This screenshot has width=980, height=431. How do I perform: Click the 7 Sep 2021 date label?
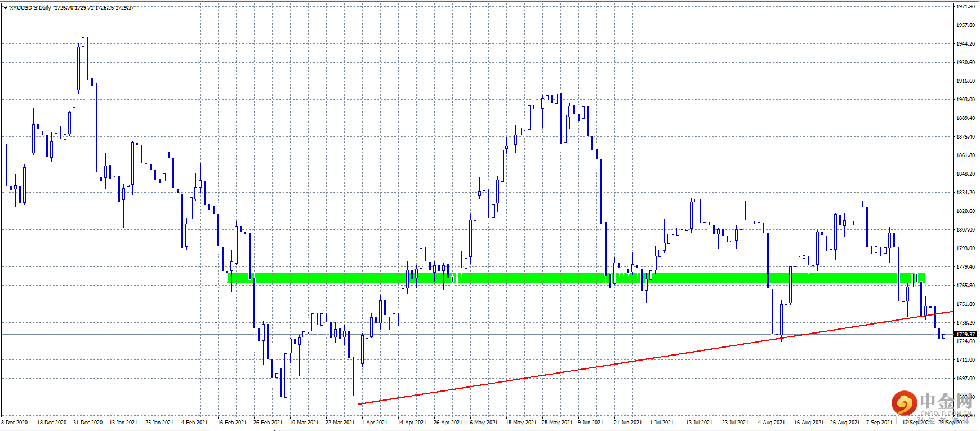[x=879, y=423]
